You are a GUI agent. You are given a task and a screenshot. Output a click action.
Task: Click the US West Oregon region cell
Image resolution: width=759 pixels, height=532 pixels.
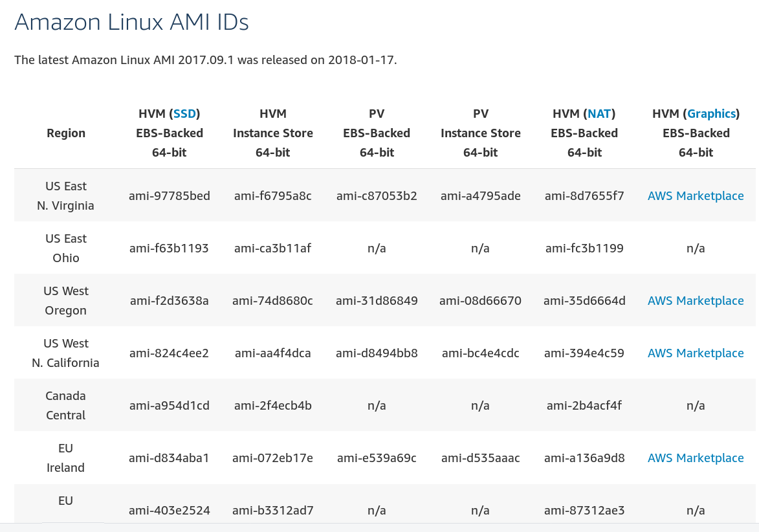66,300
